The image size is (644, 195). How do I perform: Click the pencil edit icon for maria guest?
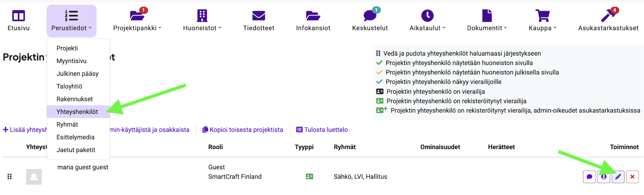point(618,177)
